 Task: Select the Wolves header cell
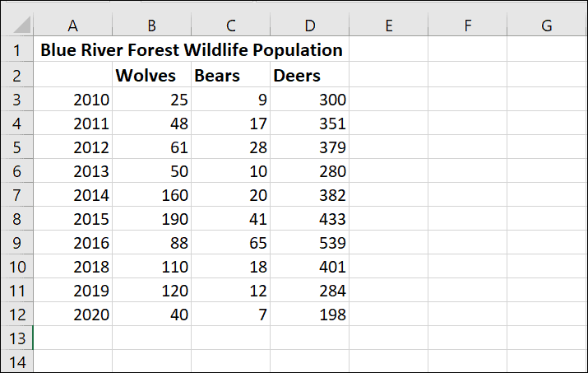tap(151, 75)
